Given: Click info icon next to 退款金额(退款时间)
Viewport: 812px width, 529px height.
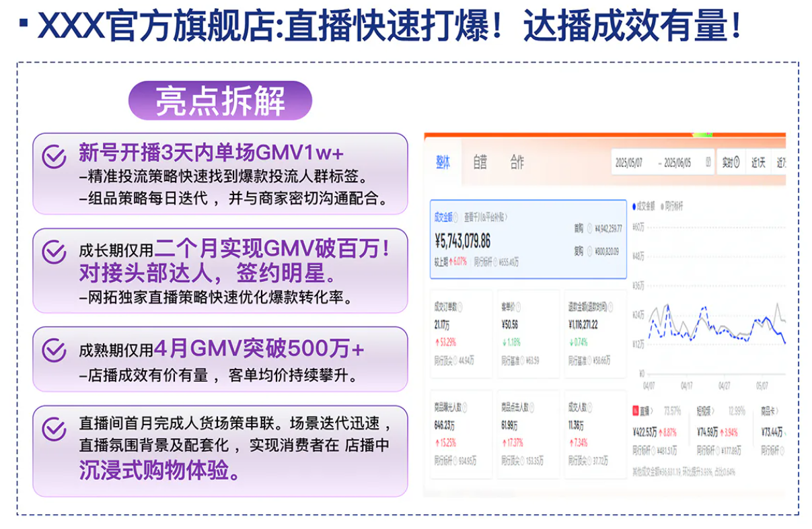Looking at the screenshot, I should point(610,307).
